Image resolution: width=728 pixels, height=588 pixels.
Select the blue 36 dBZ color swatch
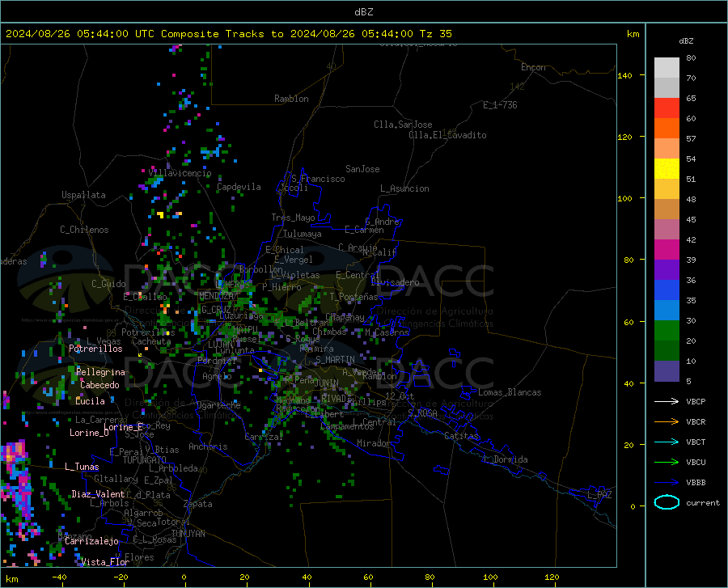point(667,290)
